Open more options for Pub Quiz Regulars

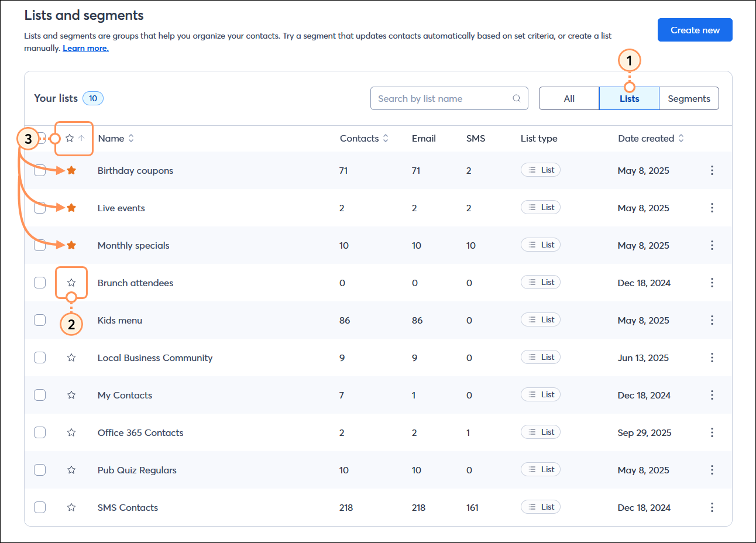(712, 470)
